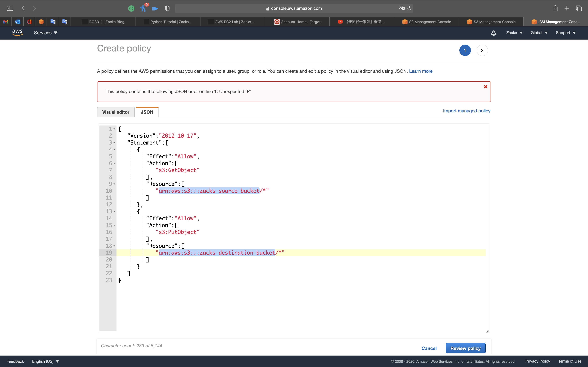Open the Gmail pinned tab icon
Image resolution: width=588 pixels, height=367 pixels.
6,22
